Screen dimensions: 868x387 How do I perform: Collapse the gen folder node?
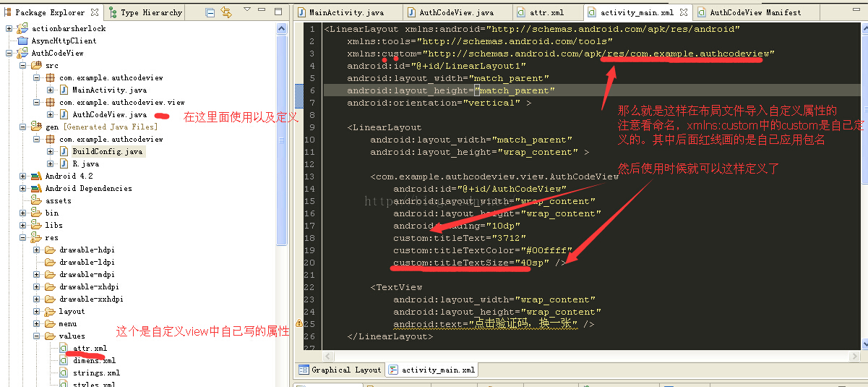[23, 127]
